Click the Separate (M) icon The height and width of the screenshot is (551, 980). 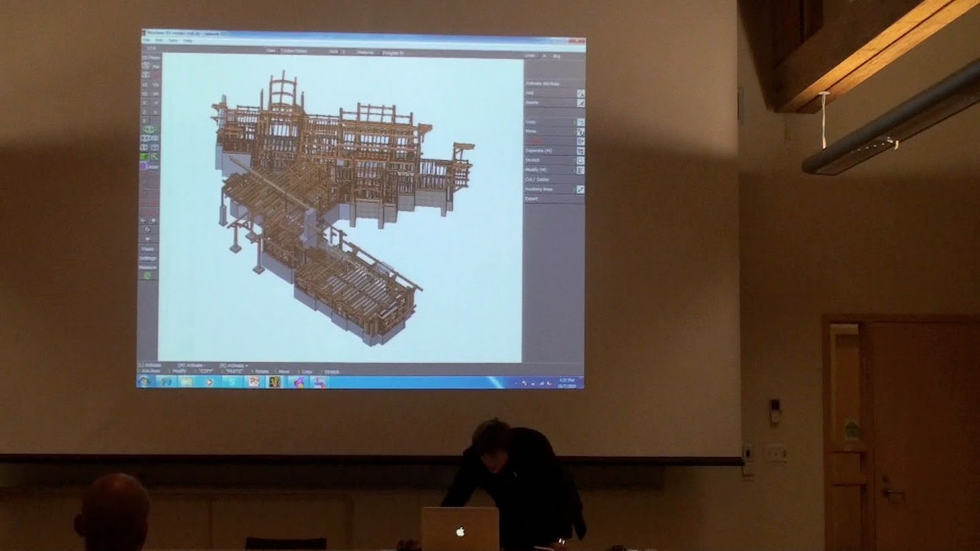(x=580, y=151)
